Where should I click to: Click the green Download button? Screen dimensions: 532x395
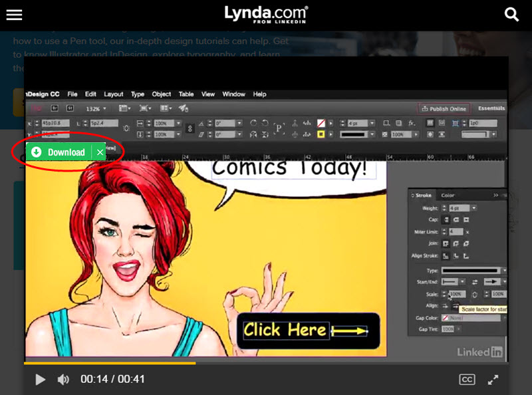[59, 152]
